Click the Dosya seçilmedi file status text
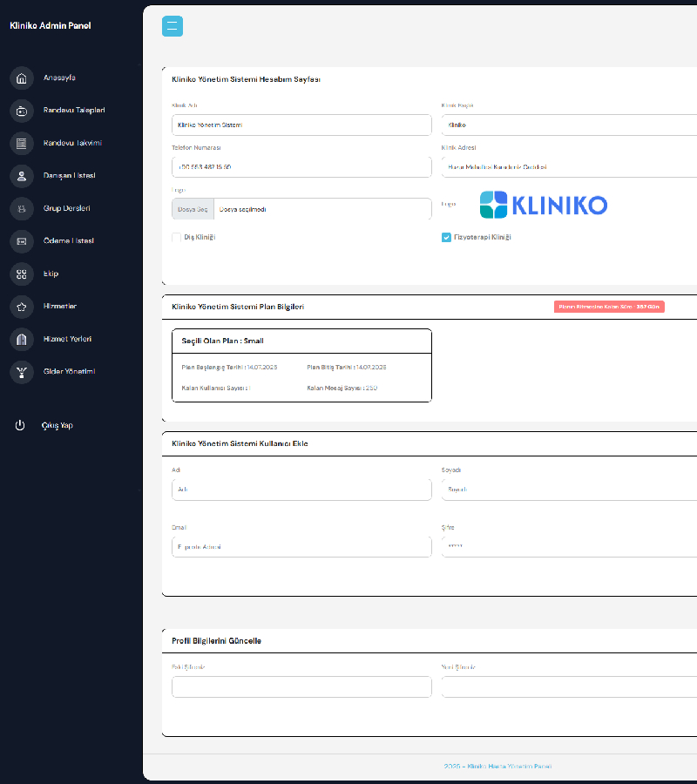This screenshot has width=697, height=784. pyautogui.click(x=242, y=209)
